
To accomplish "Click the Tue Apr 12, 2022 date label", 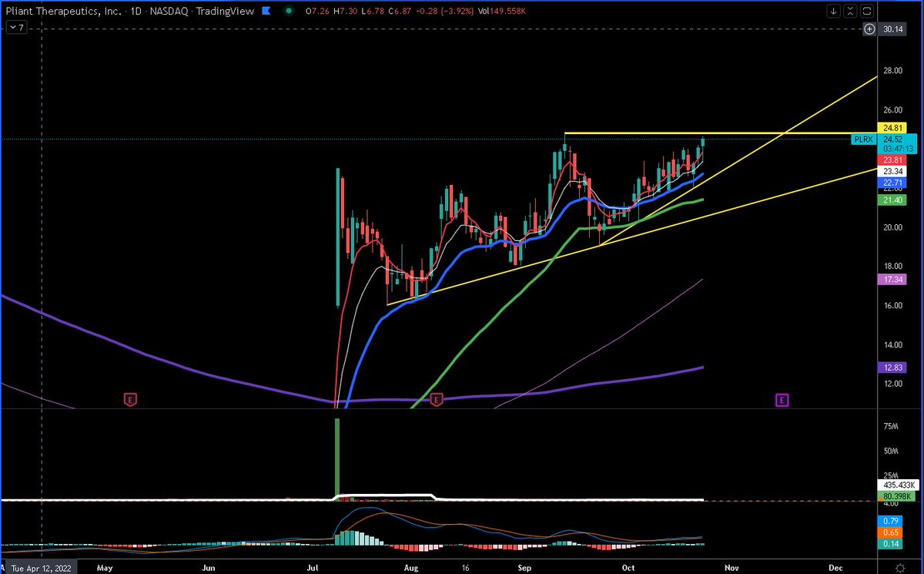I will [x=40, y=568].
